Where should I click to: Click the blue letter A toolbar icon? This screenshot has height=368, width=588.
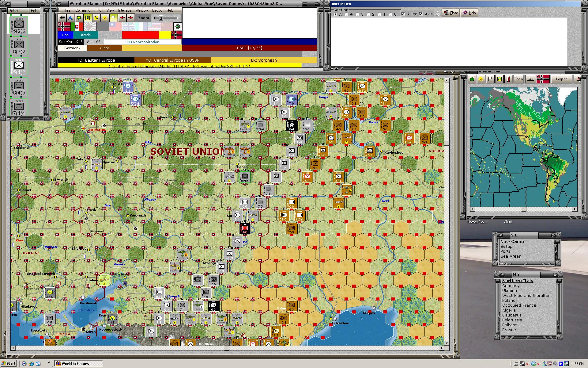[70, 18]
